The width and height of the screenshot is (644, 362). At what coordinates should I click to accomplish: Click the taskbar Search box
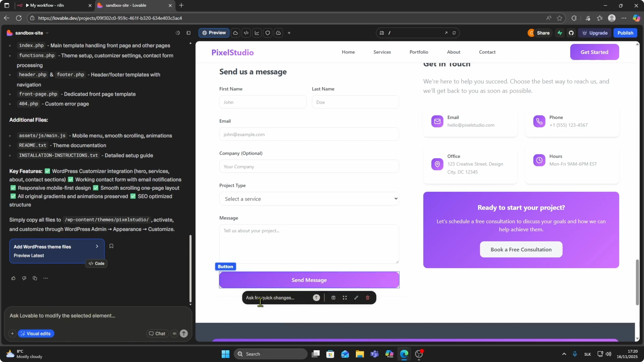[271, 354]
